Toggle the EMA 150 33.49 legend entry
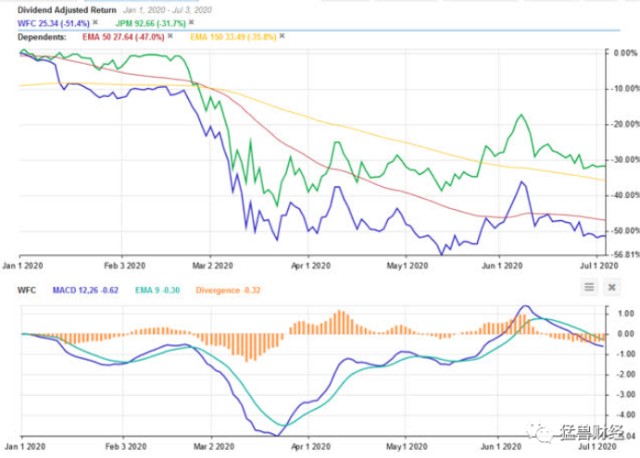Image resolution: width=640 pixels, height=458 pixels. tap(233, 37)
